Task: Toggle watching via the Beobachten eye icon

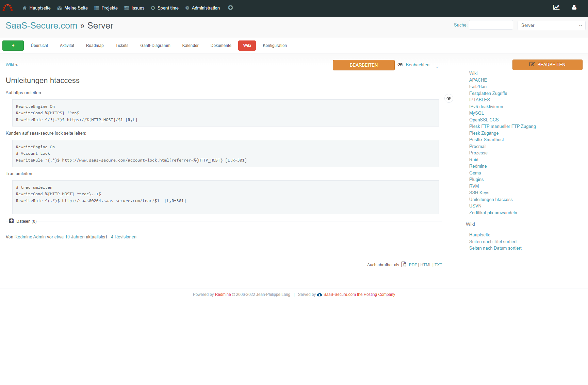Action: tap(400, 64)
